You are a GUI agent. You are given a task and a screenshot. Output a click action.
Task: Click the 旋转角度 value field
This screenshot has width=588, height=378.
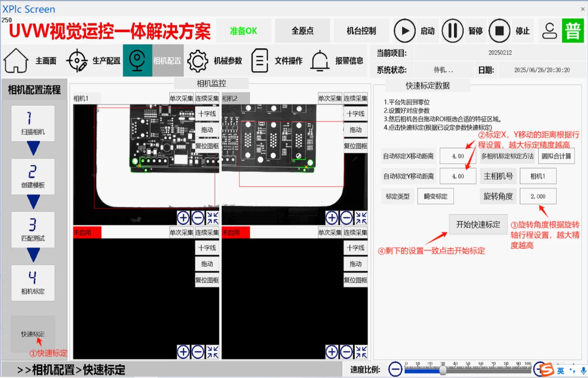538,196
